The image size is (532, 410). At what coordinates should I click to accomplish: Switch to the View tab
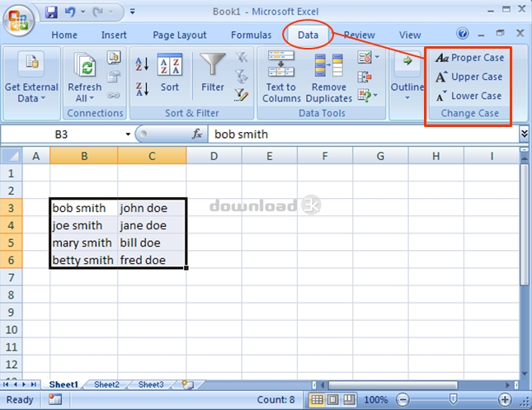[410, 35]
